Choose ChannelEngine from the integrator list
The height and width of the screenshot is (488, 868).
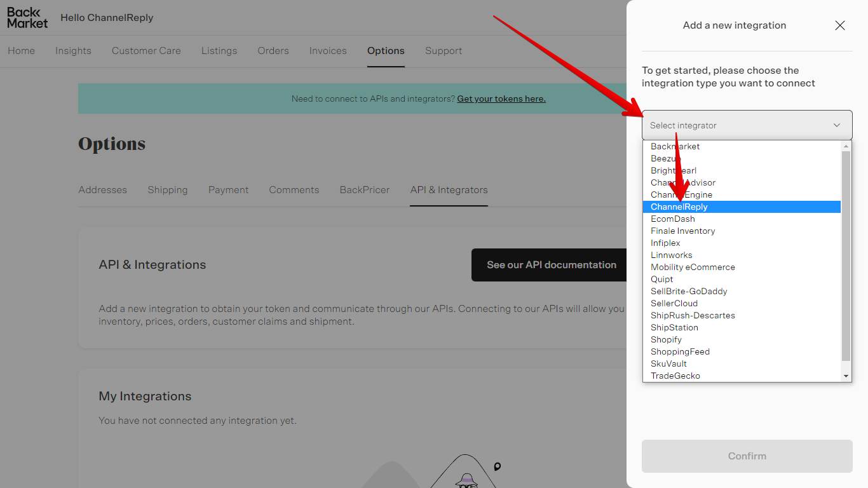(x=742, y=194)
